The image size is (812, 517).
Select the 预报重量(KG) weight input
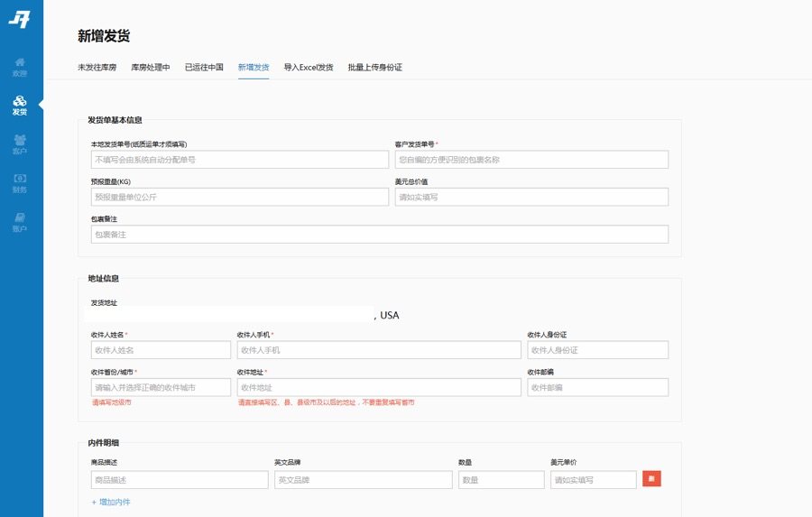pyautogui.click(x=239, y=197)
